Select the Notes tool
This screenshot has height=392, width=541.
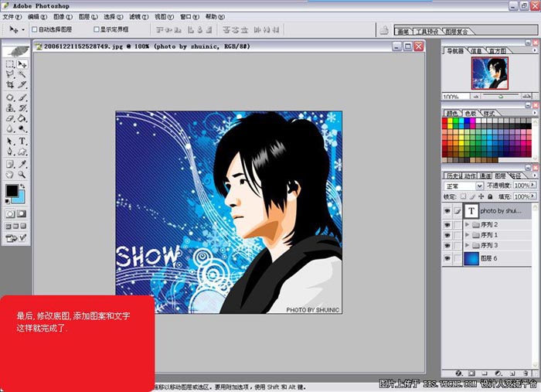pos(10,164)
